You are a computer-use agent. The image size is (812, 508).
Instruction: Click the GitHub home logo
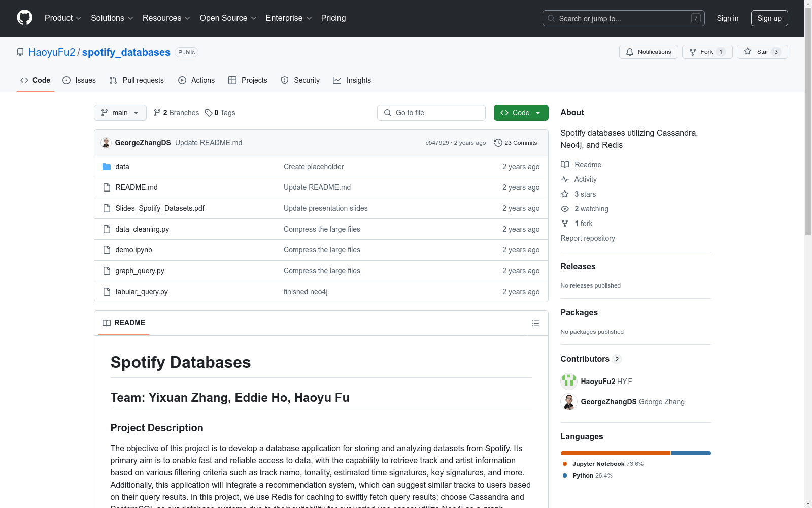tap(24, 18)
